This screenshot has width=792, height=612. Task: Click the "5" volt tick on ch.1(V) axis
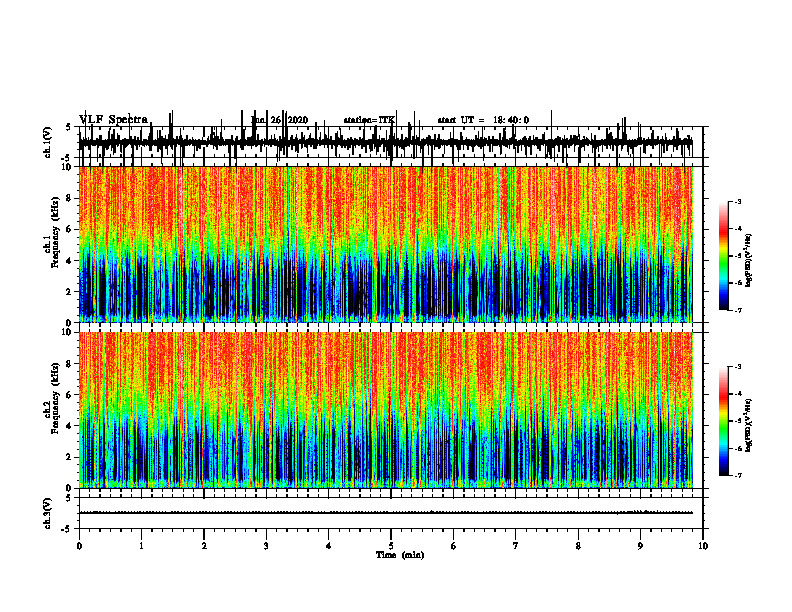(68, 127)
